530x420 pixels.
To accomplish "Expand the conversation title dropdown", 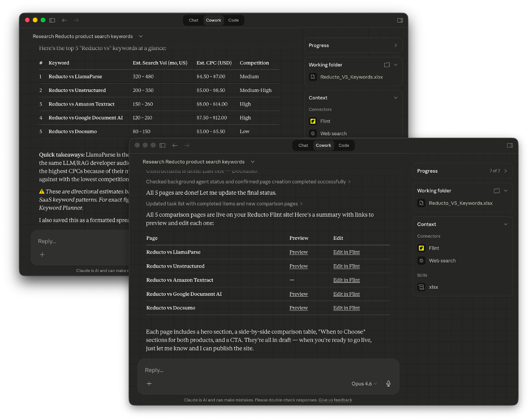I will (x=252, y=162).
